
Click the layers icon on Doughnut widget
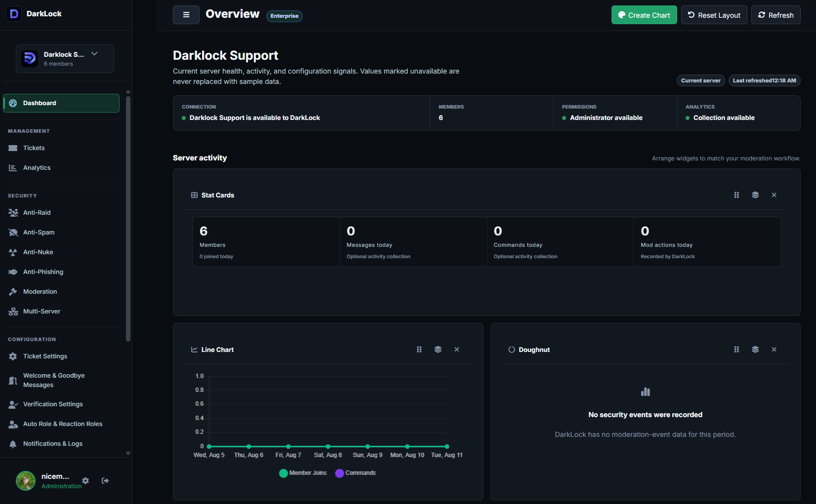click(755, 349)
